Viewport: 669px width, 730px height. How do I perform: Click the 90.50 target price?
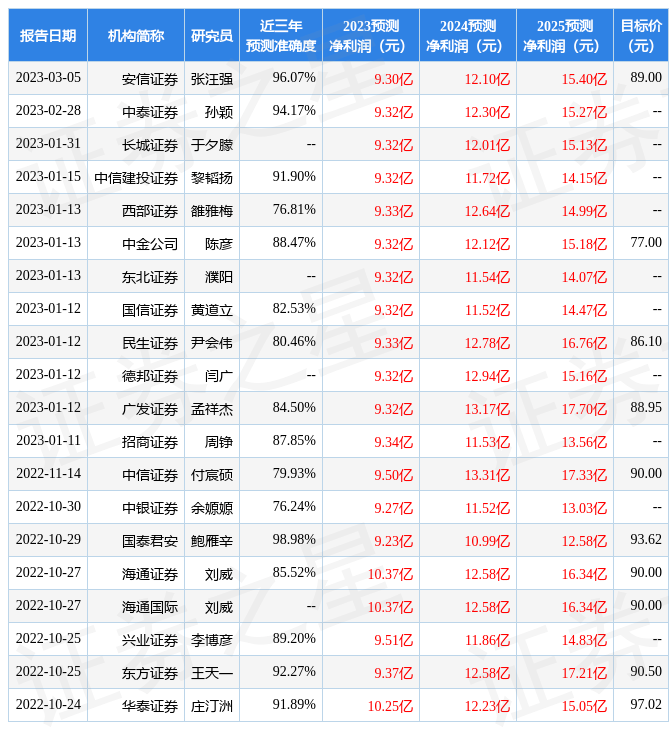click(646, 672)
